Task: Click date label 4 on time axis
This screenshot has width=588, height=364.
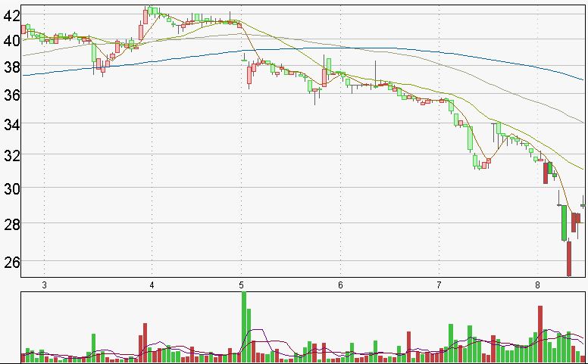Action: pos(152,285)
